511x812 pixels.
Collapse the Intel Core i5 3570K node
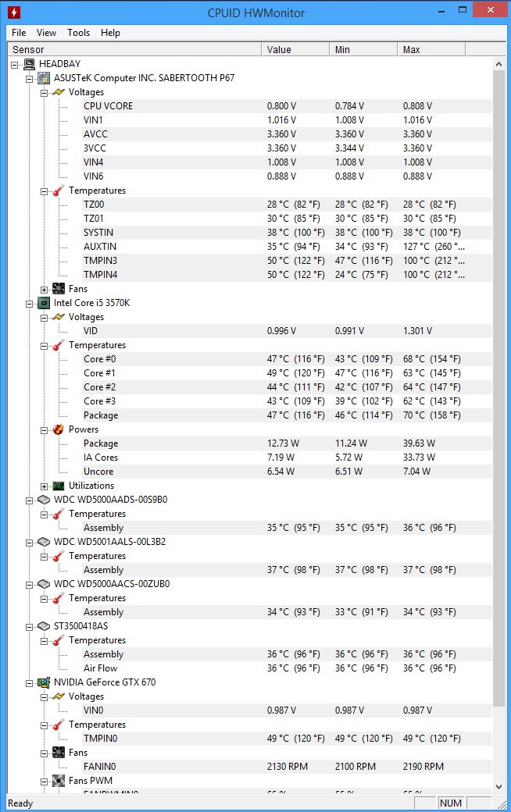(30, 304)
